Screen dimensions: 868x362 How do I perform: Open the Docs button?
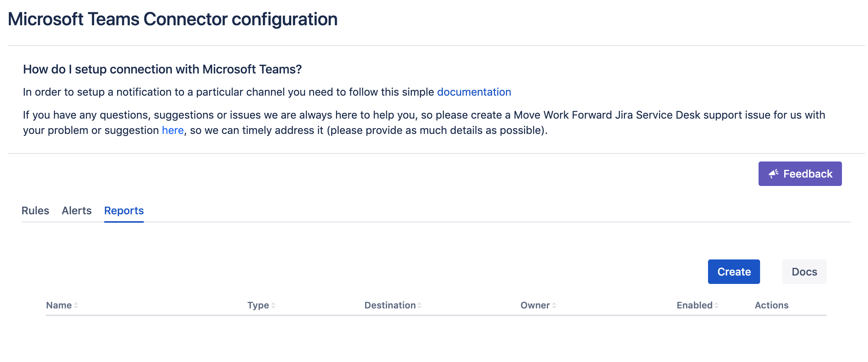(804, 272)
